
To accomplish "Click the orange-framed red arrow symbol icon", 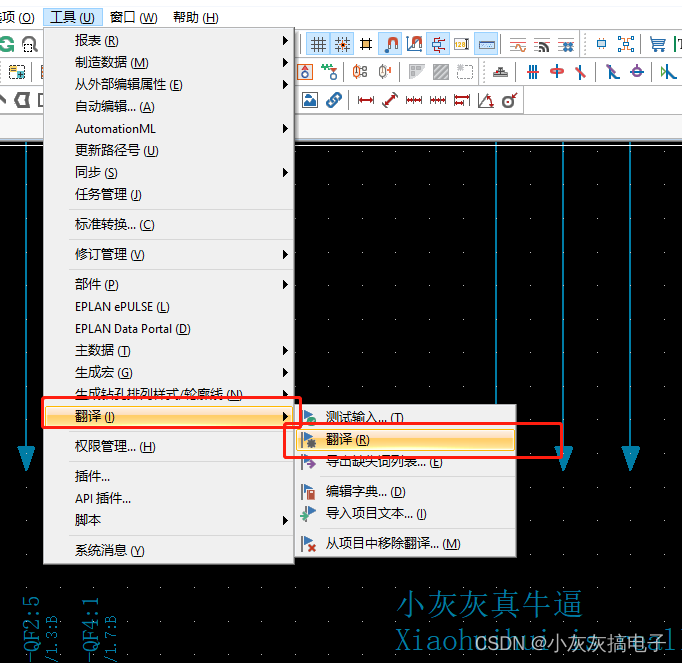I will coord(305,72).
